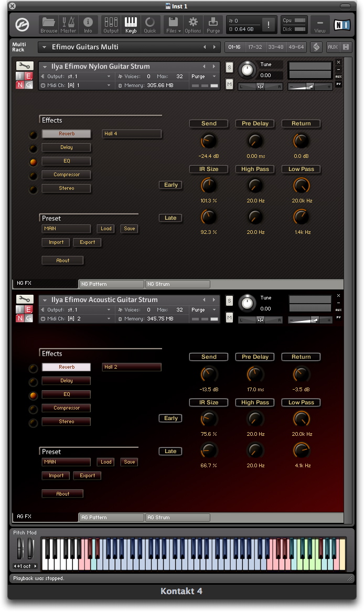
Task: Toggle Compressor LED in Acoustic Guitar effects
Action: pyautogui.click(x=33, y=409)
